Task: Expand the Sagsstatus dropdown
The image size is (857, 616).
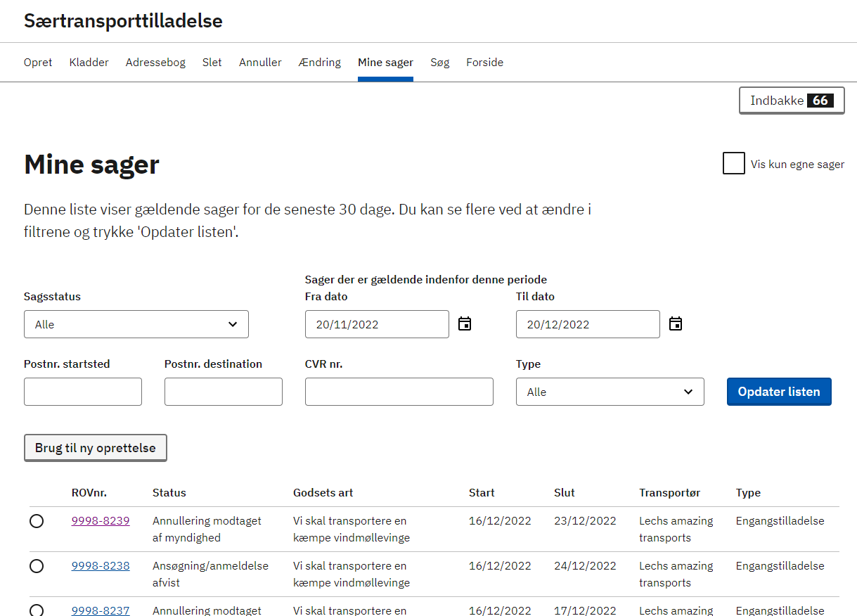Action: [x=136, y=324]
